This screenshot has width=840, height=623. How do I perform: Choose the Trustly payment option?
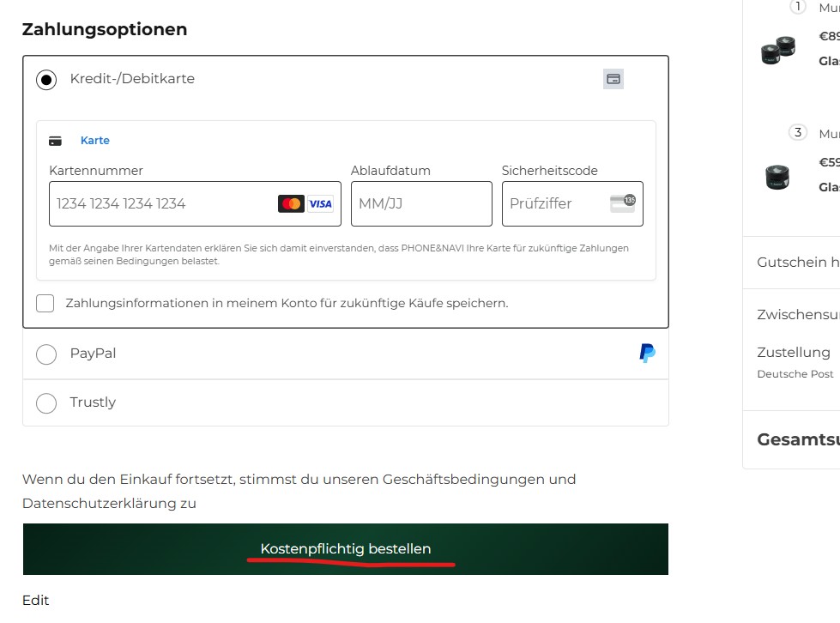point(46,402)
